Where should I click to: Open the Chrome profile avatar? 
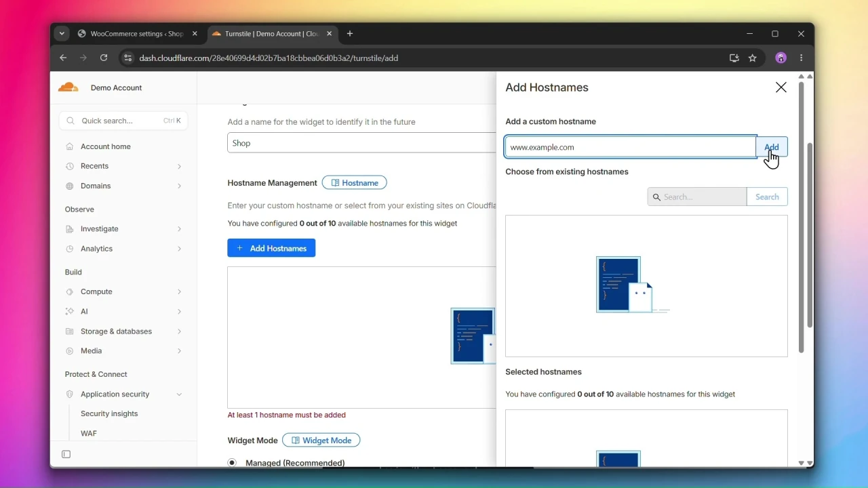781,58
